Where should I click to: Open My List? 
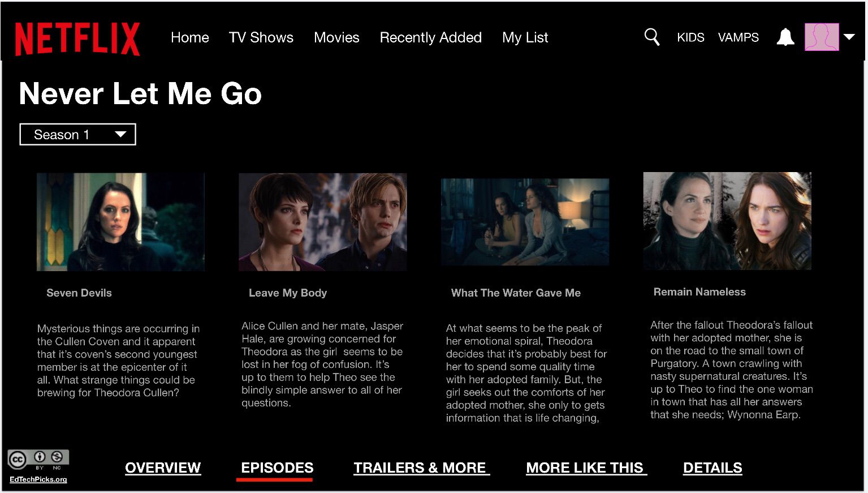pyautogui.click(x=525, y=37)
